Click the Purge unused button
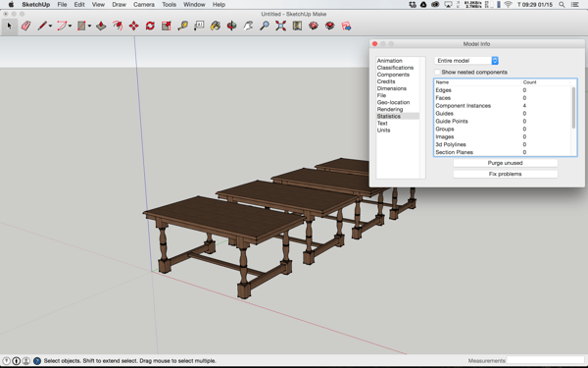The height and width of the screenshot is (368, 588). click(505, 163)
